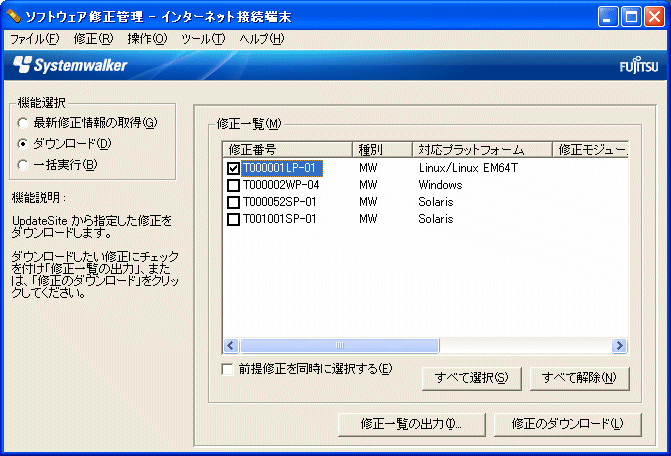Select the row text T000052SP-01

(279, 202)
